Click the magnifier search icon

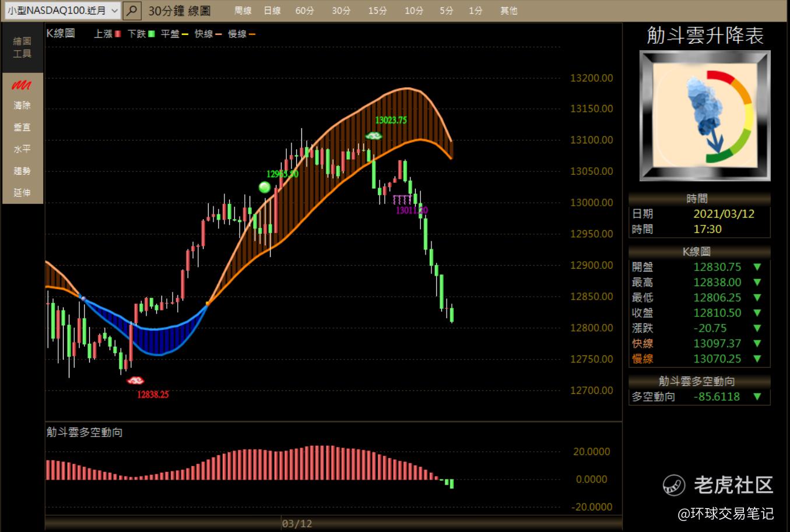[132, 10]
